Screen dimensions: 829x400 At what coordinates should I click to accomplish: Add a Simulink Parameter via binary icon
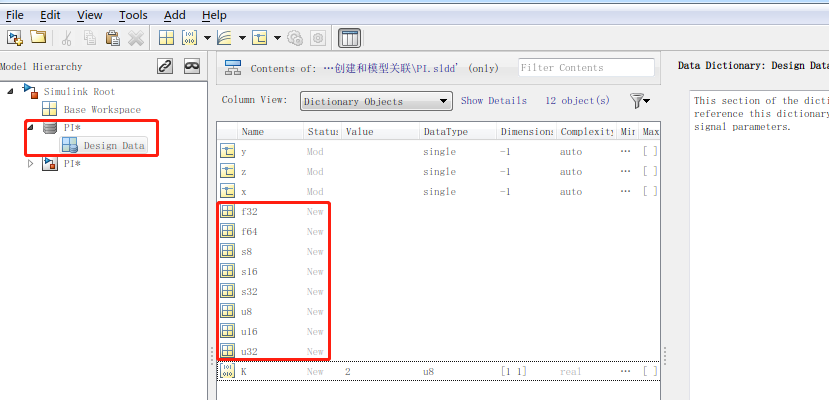tap(189, 38)
